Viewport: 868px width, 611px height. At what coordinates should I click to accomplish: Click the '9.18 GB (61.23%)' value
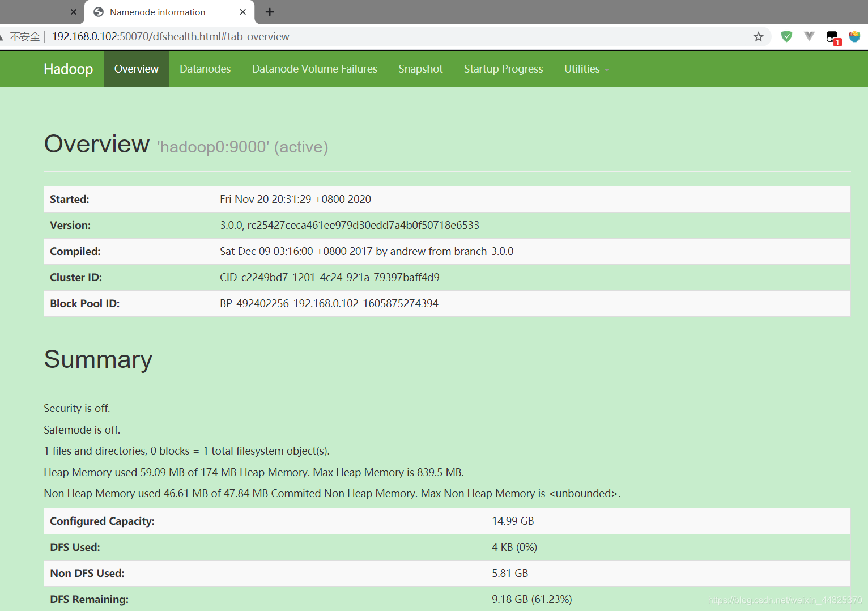click(532, 600)
